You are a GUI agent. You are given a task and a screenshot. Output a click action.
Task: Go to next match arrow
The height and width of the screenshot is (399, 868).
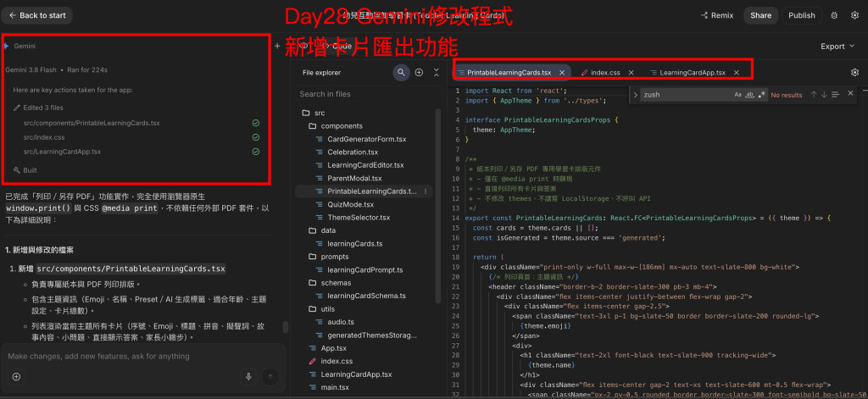tap(824, 95)
